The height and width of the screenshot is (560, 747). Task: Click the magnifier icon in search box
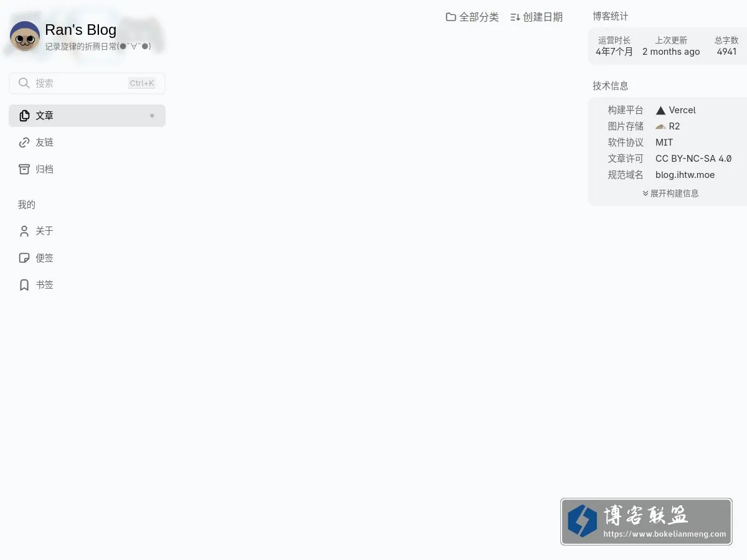(x=24, y=83)
